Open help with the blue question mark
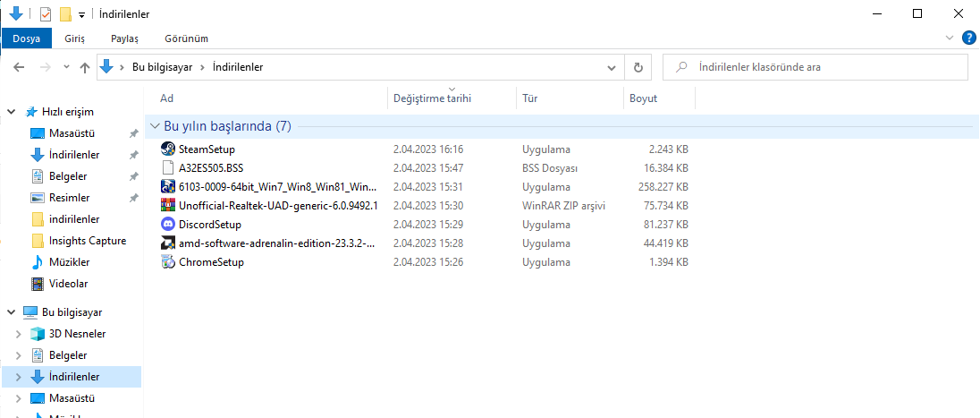This screenshot has width=980, height=418. (x=968, y=38)
